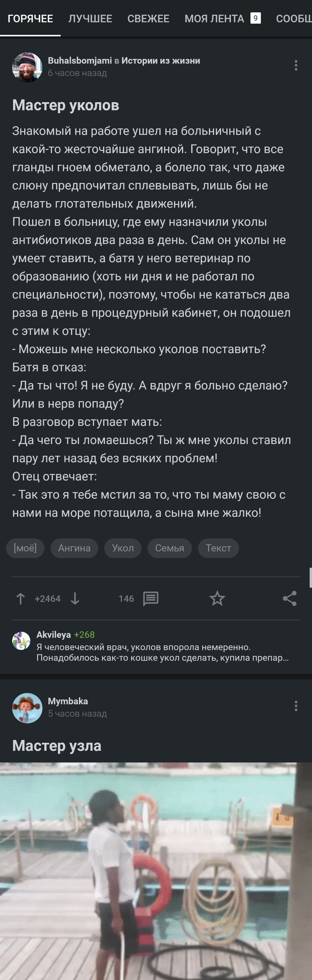Open the "Моя лента" tab

214,19
